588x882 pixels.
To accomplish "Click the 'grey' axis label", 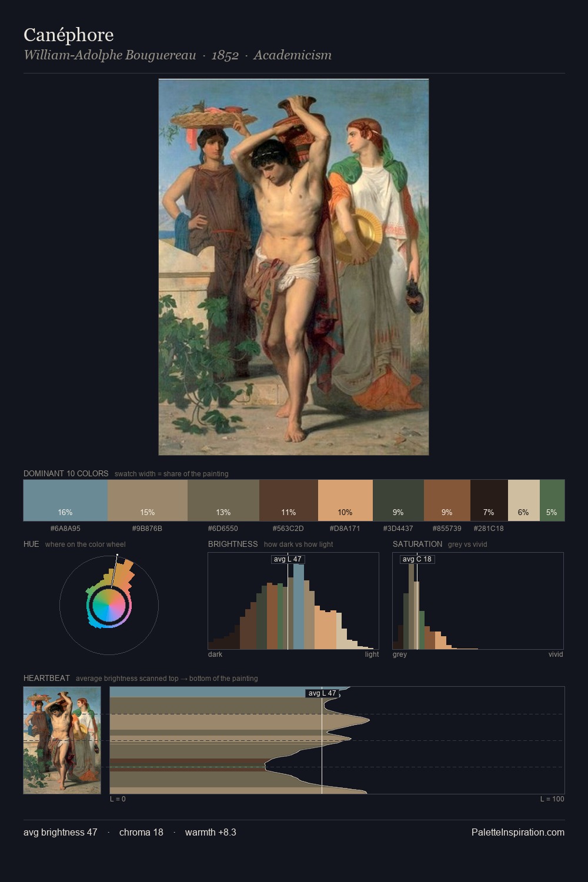I will (x=400, y=654).
